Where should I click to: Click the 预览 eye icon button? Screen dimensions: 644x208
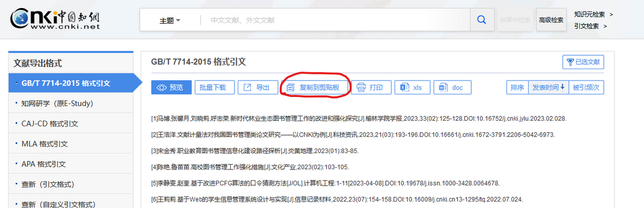pos(171,87)
